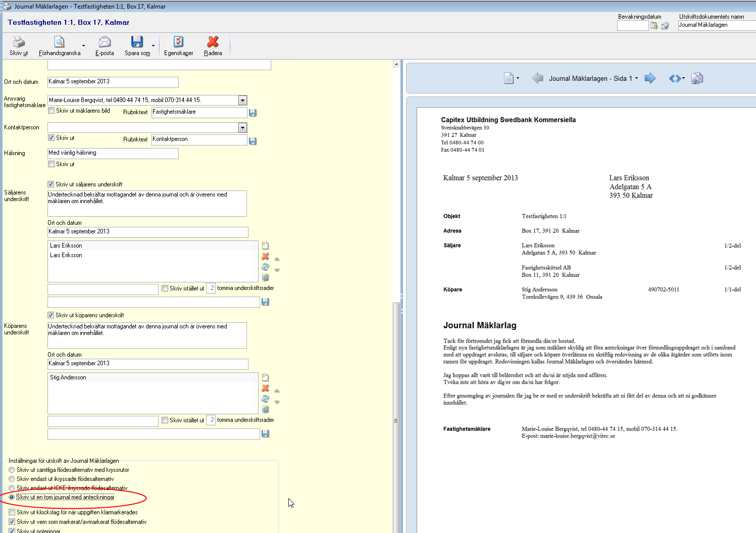Click Journal Mäklarlag heading in preview
756x533 pixels.
pyautogui.click(x=480, y=325)
